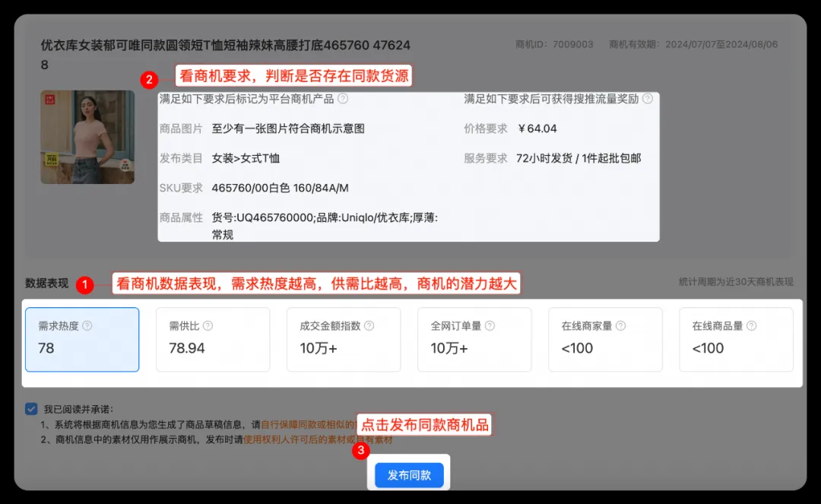
Task: Click help icon beside 在线商品量
Action: point(751,325)
